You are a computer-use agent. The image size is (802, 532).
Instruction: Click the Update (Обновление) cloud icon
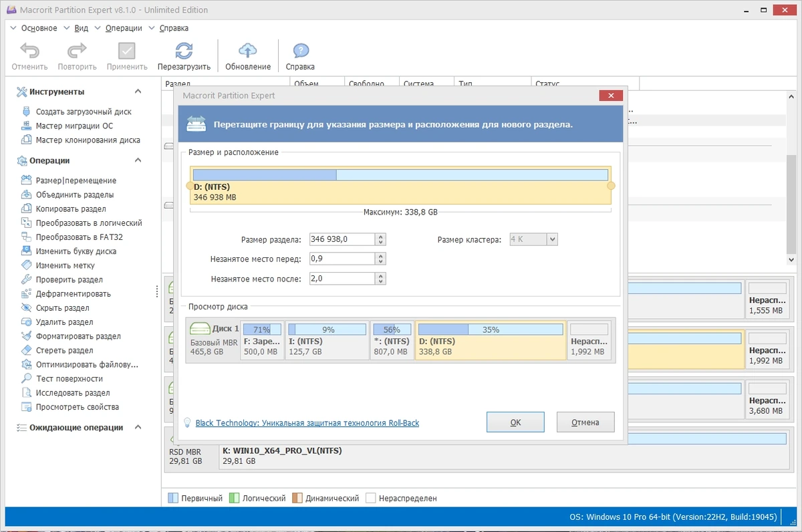tap(248, 51)
